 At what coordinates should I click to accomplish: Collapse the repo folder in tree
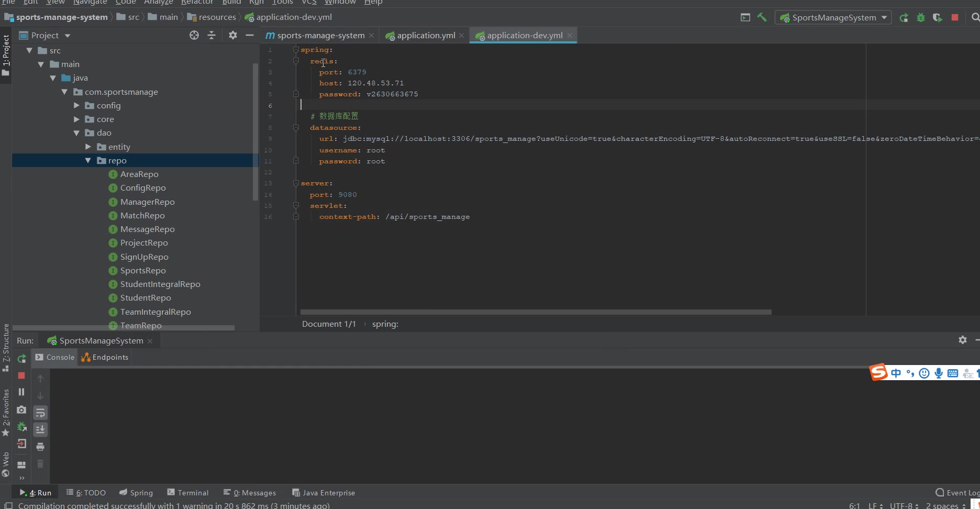[88, 161]
